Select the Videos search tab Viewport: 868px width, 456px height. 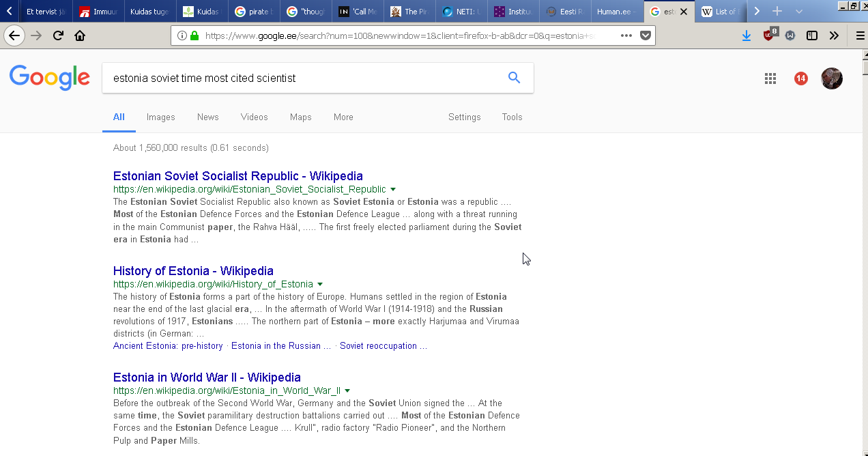[x=255, y=117]
